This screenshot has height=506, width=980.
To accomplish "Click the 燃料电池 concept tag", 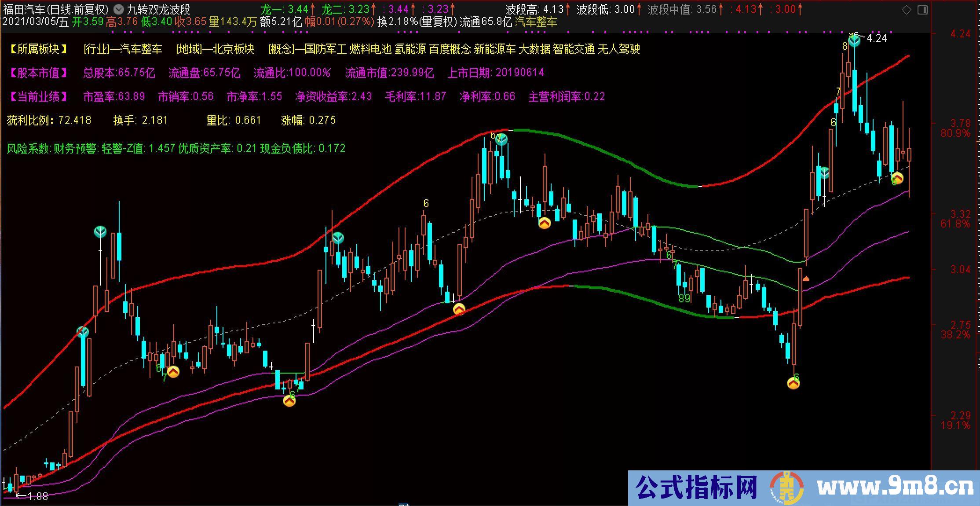I will pos(370,49).
